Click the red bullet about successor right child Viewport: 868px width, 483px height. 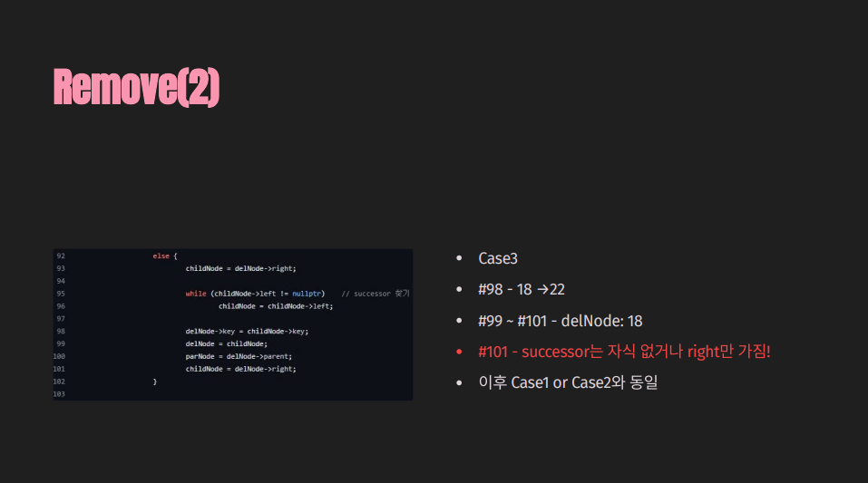click(624, 352)
